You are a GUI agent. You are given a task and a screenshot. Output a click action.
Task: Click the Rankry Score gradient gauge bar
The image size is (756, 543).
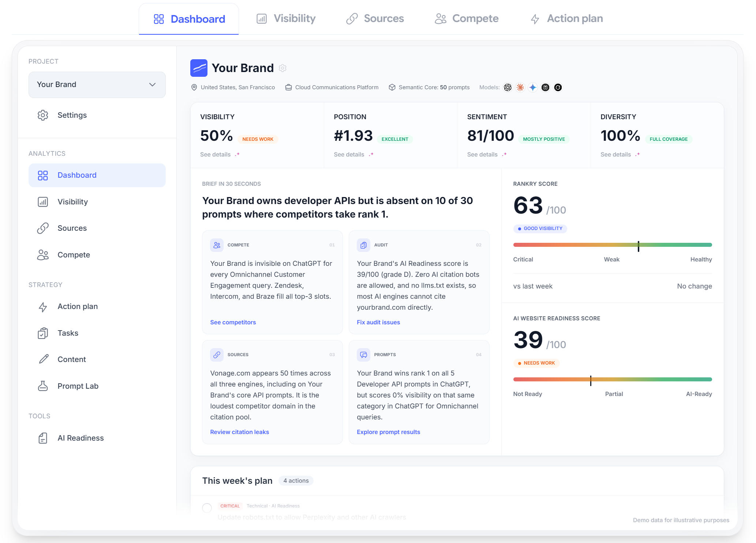(613, 245)
